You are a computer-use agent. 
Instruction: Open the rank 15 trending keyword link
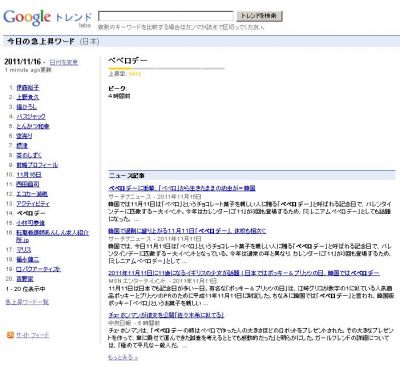pyautogui.click(x=30, y=223)
